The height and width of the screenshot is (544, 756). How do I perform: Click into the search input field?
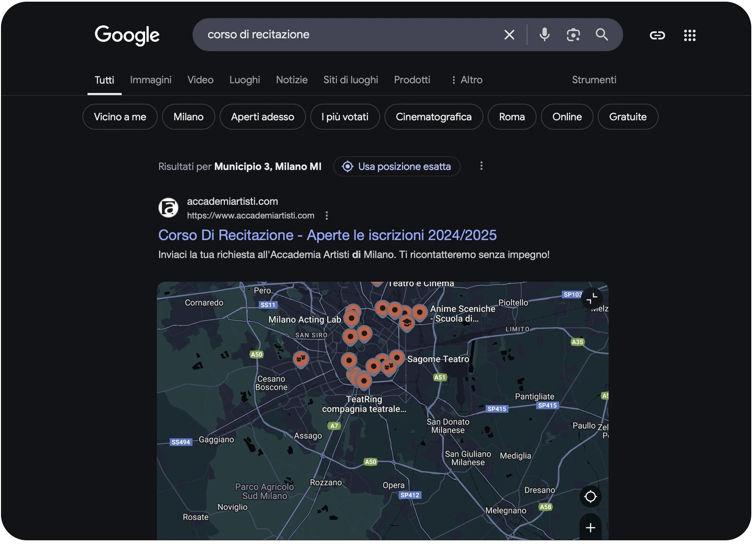[352, 35]
